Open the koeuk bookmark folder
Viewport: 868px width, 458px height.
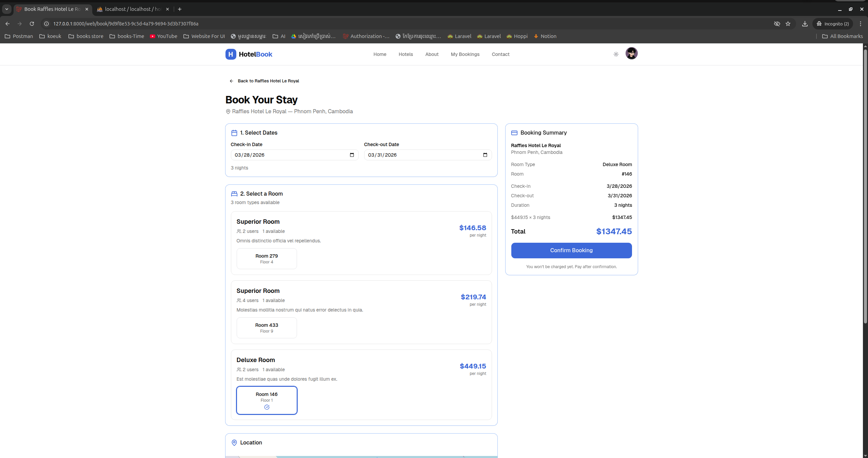coord(50,36)
